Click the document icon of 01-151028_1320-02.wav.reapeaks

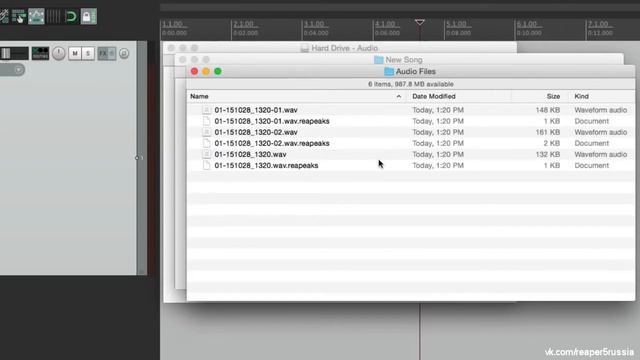207,143
